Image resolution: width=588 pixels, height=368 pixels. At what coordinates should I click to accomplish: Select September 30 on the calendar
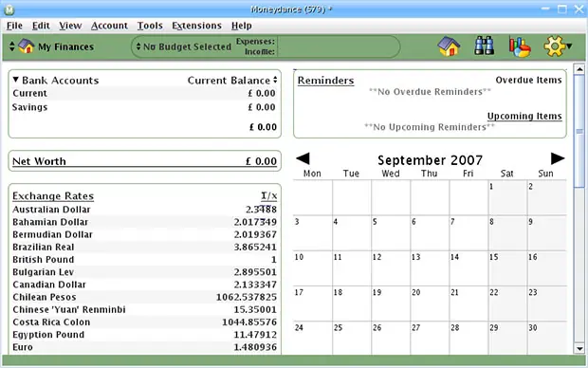(546, 338)
